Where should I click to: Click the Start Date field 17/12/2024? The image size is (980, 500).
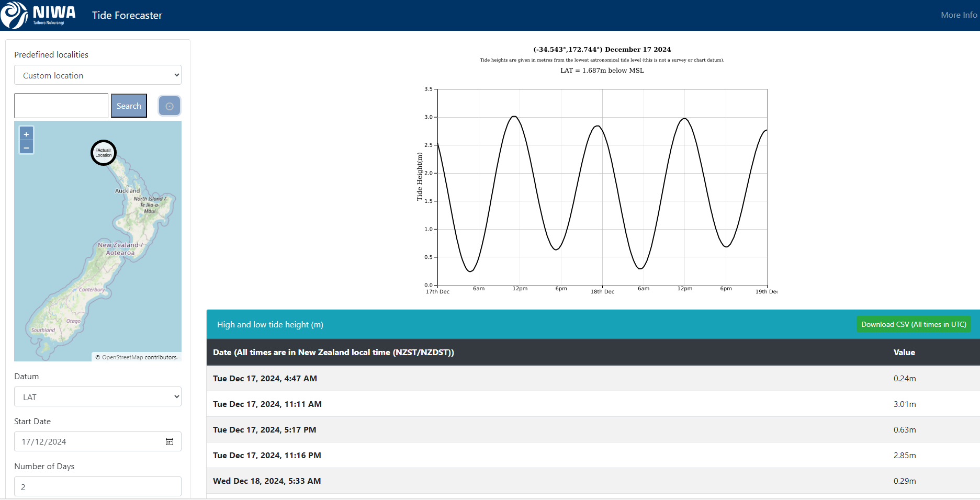(x=98, y=441)
